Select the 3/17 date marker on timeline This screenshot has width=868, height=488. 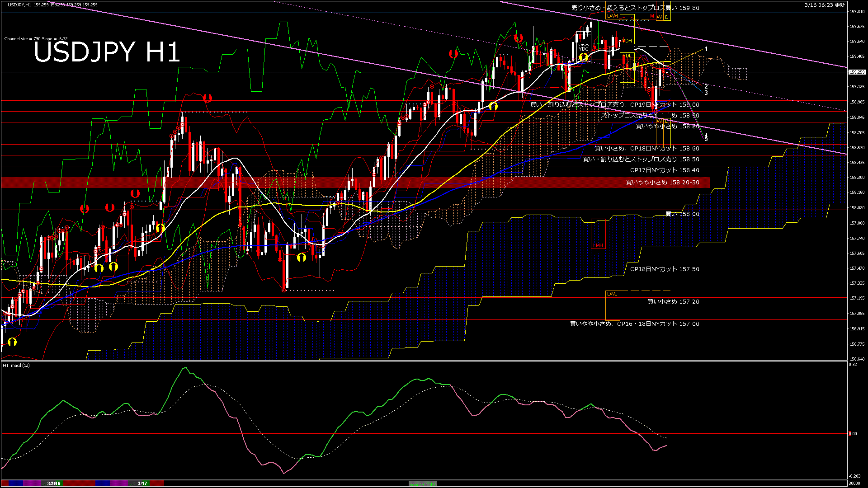(x=142, y=483)
